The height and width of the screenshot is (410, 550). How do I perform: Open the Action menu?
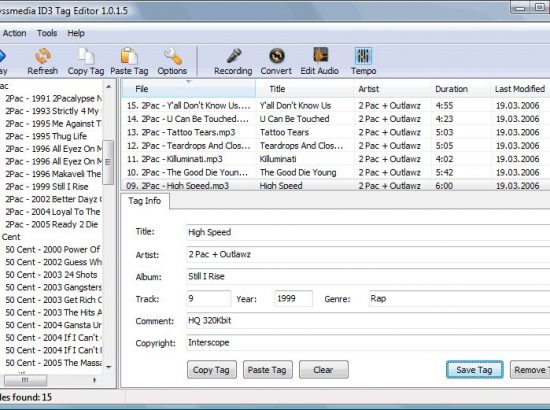coord(14,33)
